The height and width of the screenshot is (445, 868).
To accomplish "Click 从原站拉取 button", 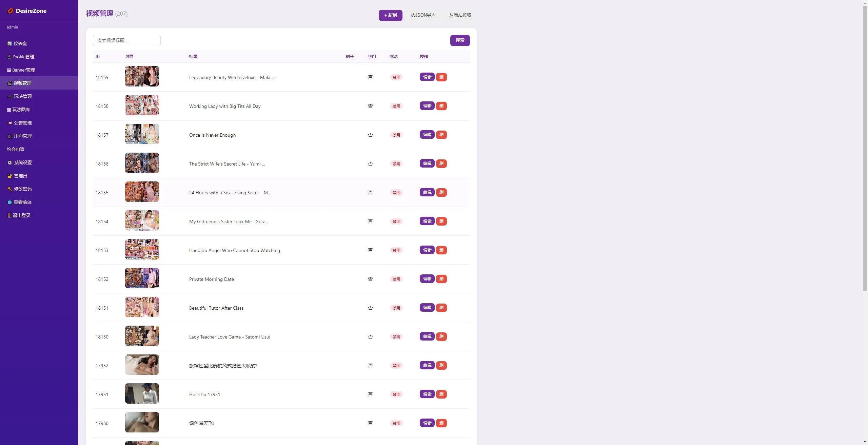I will click(x=460, y=15).
